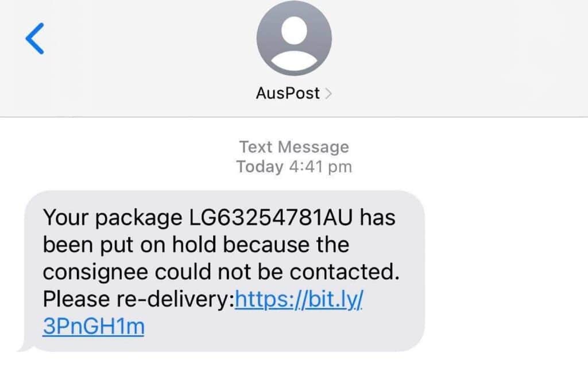Tap the profile picture placeholder silhouette
The height and width of the screenshot is (368, 588).
pyautogui.click(x=294, y=39)
